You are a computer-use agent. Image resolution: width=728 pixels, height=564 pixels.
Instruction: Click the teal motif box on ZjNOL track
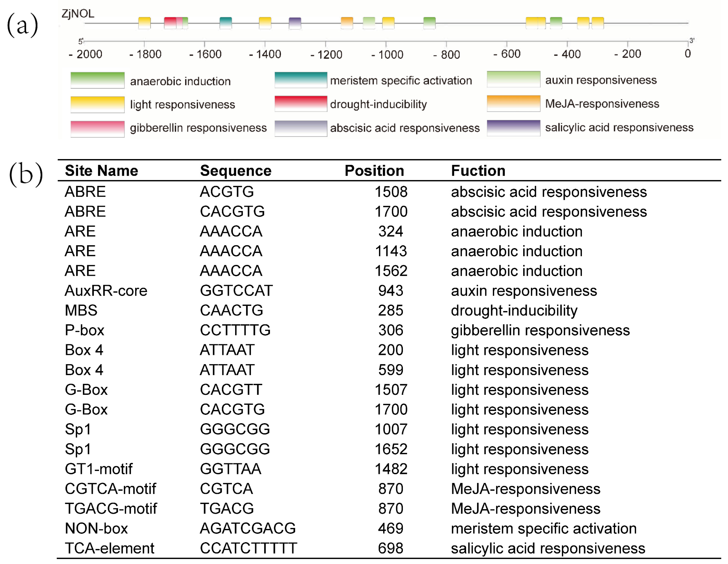pyautogui.click(x=226, y=23)
